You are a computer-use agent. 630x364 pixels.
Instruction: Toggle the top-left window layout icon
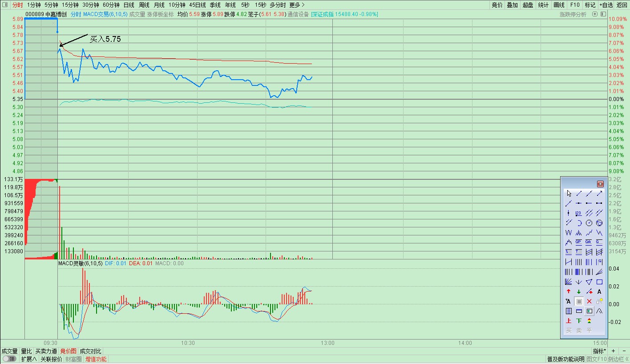point(5,5)
